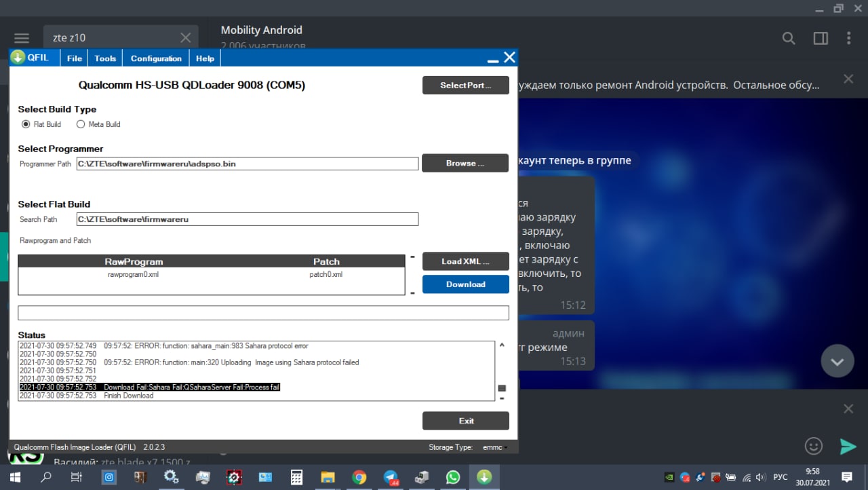Screen dimensions: 868x490
Task: Toggle Telegram right side panel icon
Action: pyautogui.click(x=821, y=38)
